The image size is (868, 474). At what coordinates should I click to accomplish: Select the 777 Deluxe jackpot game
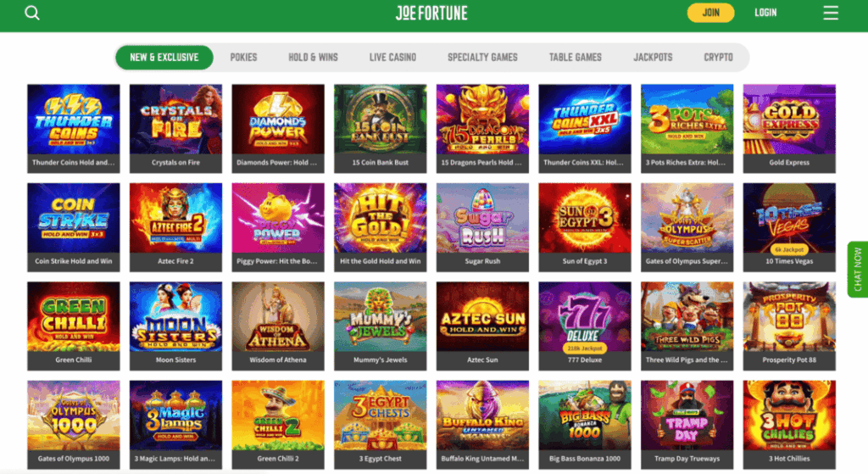click(x=585, y=326)
